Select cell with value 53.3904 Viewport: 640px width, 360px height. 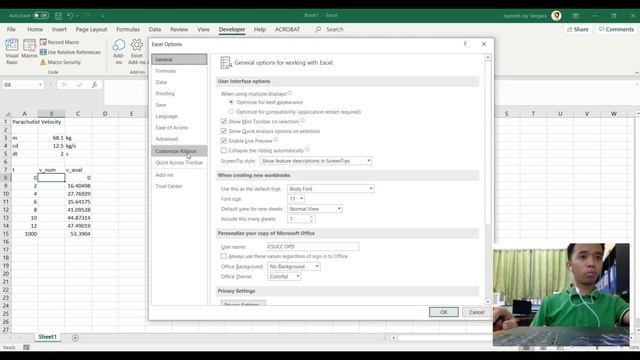pyautogui.click(x=78, y=233)
